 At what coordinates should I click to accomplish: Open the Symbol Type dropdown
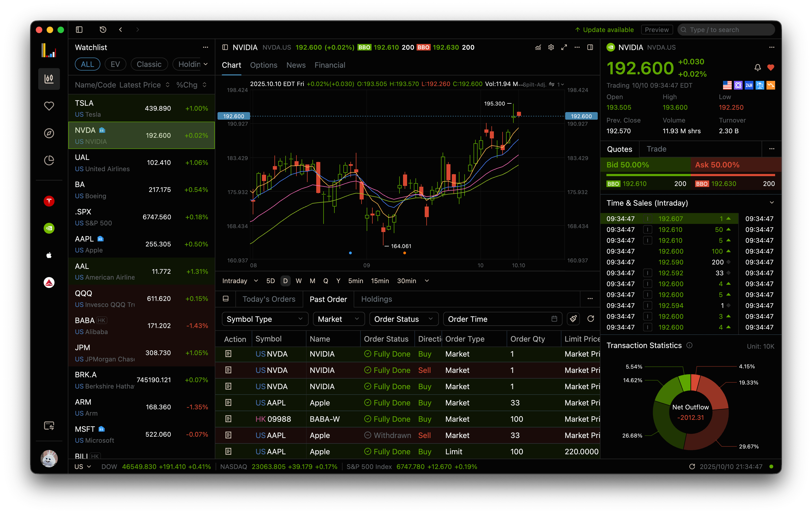pyautogui.click(x=265, y=319)
